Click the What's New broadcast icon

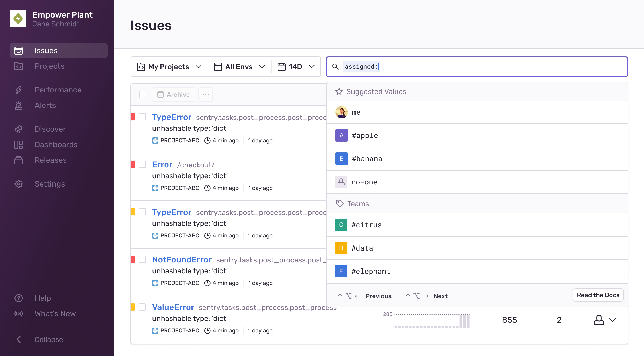[19, 314]
